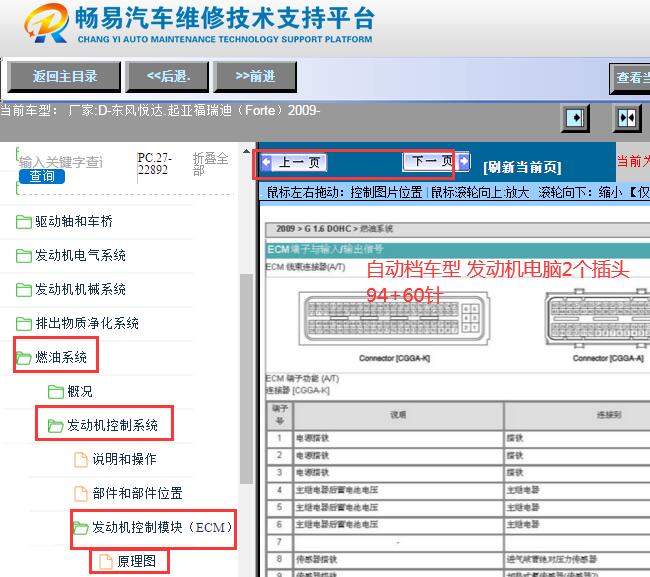Expand the 发动机电气系统 folder
The image size is (650, 577).
click(x=80, y=255)
